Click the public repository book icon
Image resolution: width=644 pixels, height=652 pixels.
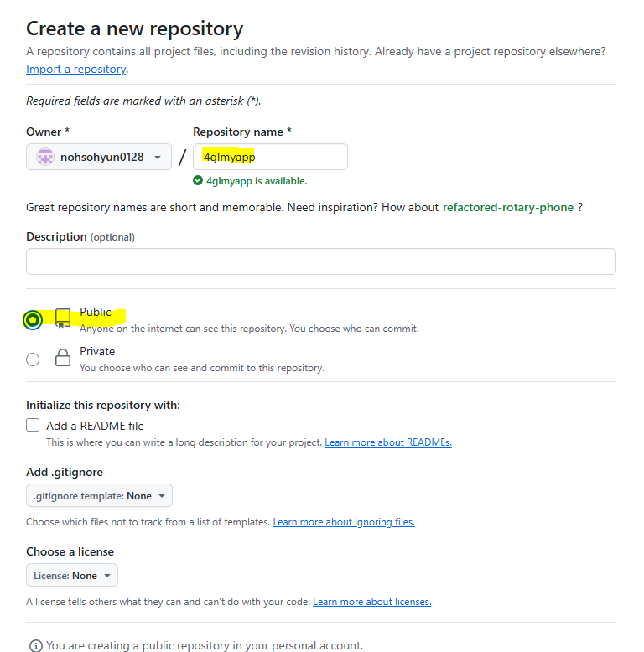(x=63, y=318)
